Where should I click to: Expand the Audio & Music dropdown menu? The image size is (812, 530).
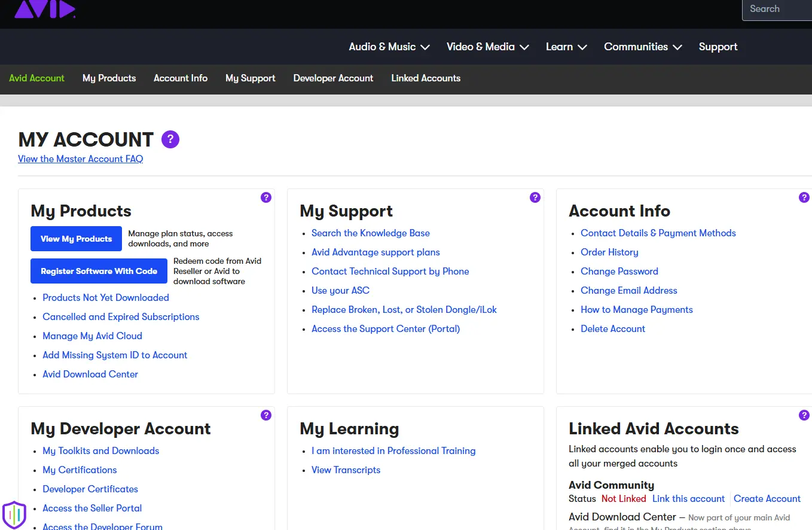coord(389,47)
